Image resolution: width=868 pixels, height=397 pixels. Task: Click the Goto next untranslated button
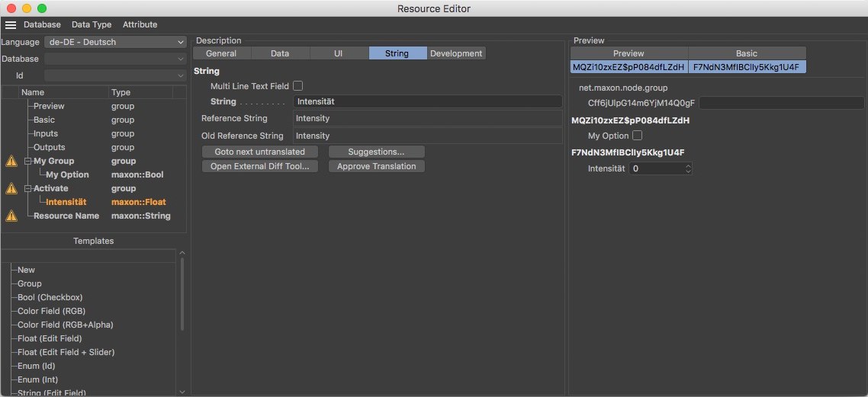click(259, 152)
